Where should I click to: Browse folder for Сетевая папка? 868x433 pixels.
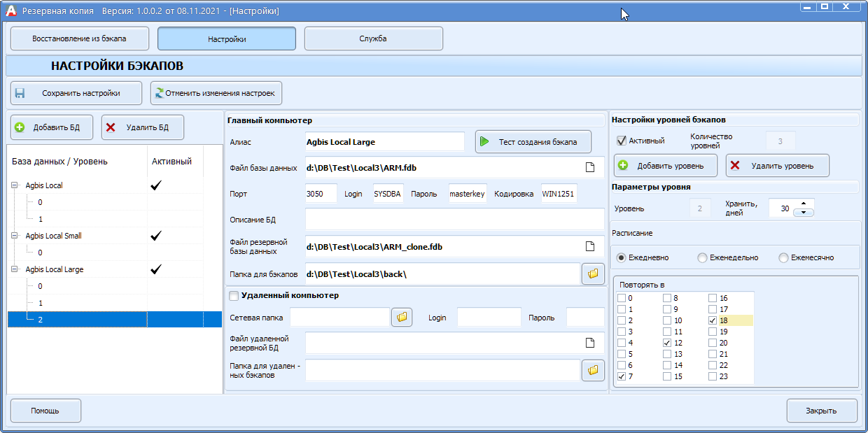coord(402,318)
